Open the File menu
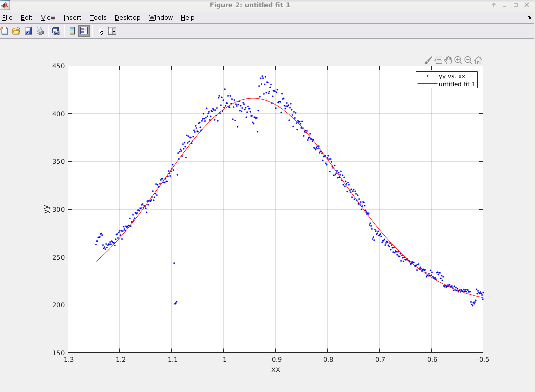 tap(7, 17)
